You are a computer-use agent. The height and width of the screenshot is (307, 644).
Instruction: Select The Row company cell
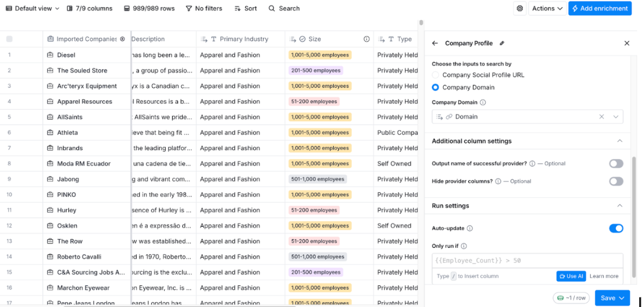[87, 241]
